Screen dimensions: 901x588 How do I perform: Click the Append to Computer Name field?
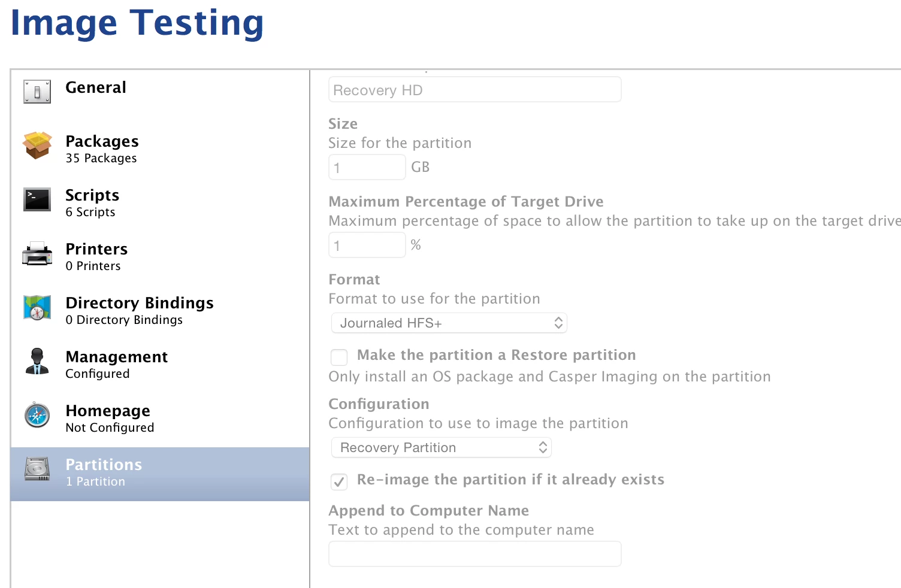pyautogui.click(x=475, y=554)
